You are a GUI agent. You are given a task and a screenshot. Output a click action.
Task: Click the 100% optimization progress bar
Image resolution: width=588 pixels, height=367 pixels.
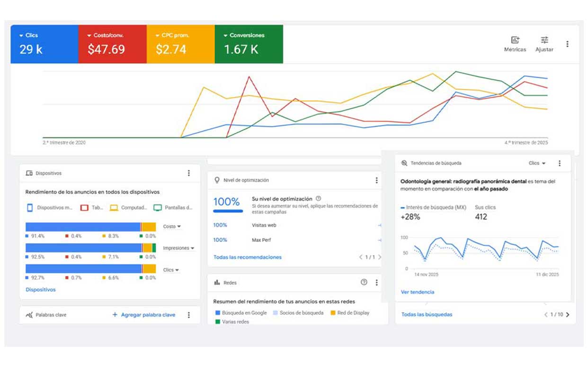coord(228,211)
